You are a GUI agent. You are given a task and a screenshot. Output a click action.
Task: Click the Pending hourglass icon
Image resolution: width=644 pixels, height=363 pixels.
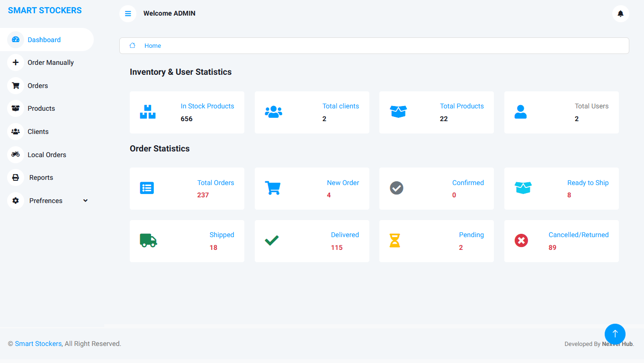(x=394, y=240)
